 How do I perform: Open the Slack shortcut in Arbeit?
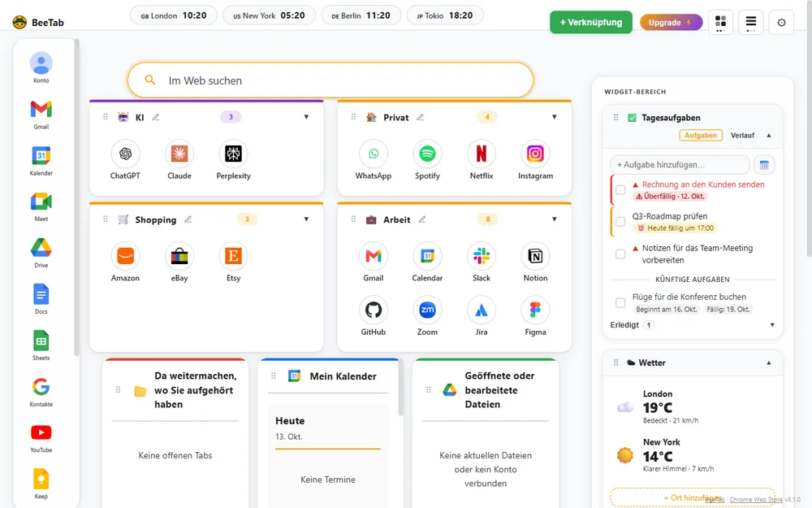click(481, 256)
